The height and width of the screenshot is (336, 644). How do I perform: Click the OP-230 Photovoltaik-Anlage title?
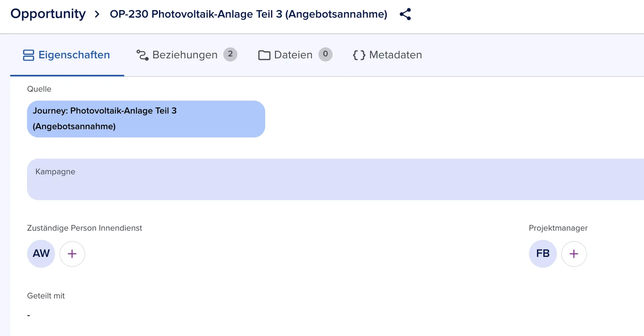pyautogui.click(x=248, y=14)
